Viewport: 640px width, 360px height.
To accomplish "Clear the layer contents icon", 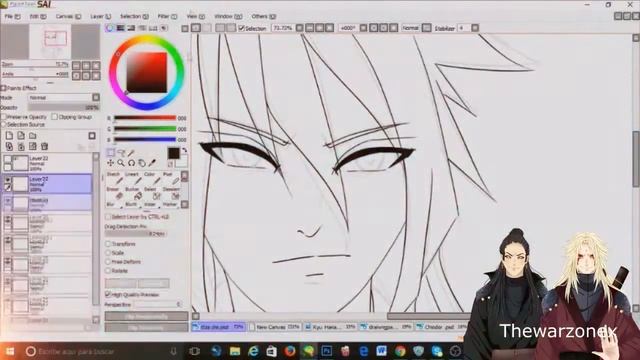I will [x=33, y=146].
